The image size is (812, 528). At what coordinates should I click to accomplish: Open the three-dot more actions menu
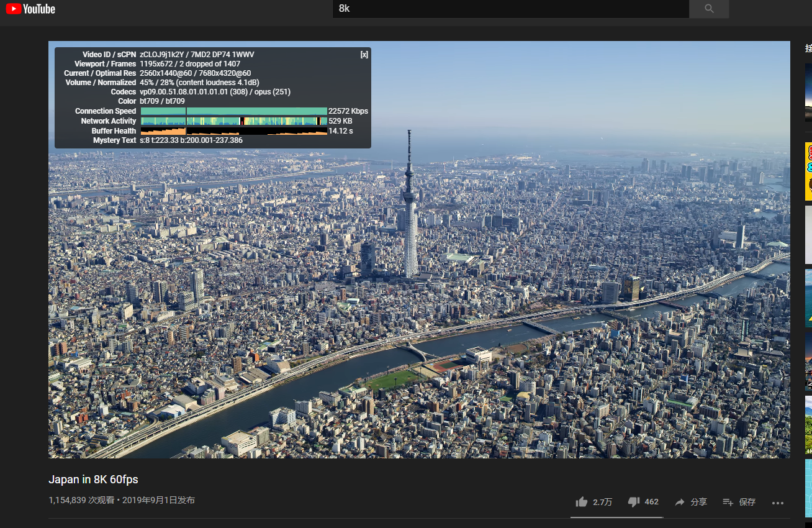click(x=777, y=503)
